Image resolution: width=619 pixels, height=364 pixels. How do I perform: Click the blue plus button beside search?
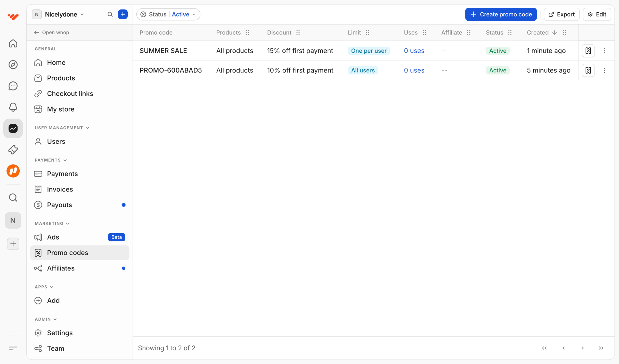[123, 14]
